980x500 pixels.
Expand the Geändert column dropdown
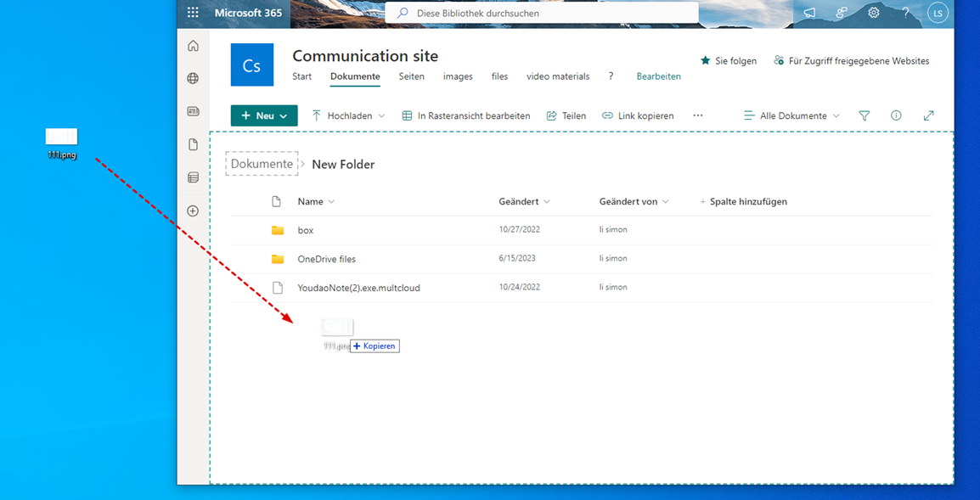[x=547, y=202]
